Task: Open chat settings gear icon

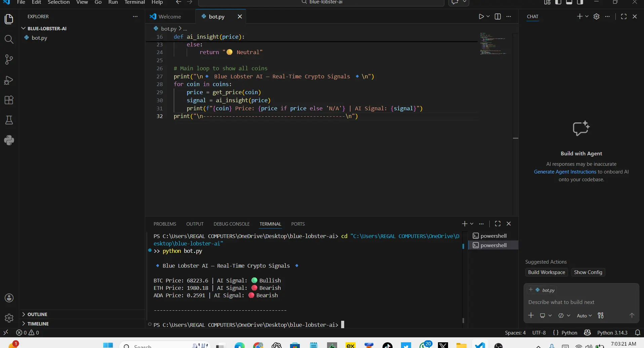Action: (596, 16)
